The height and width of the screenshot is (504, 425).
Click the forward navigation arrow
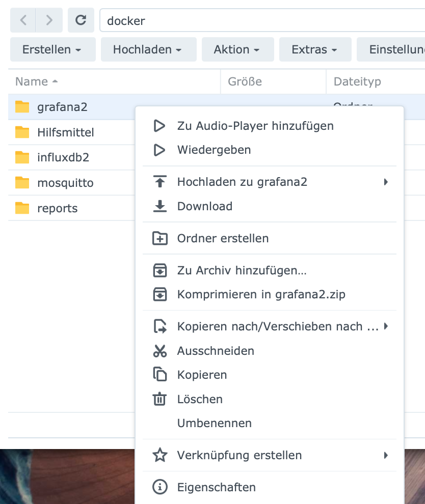(49, 20)
